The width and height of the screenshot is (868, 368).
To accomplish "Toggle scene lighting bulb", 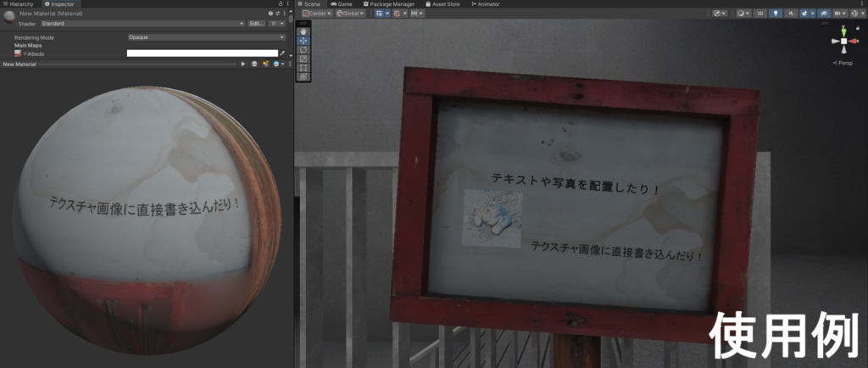I will tap(776, 14).
